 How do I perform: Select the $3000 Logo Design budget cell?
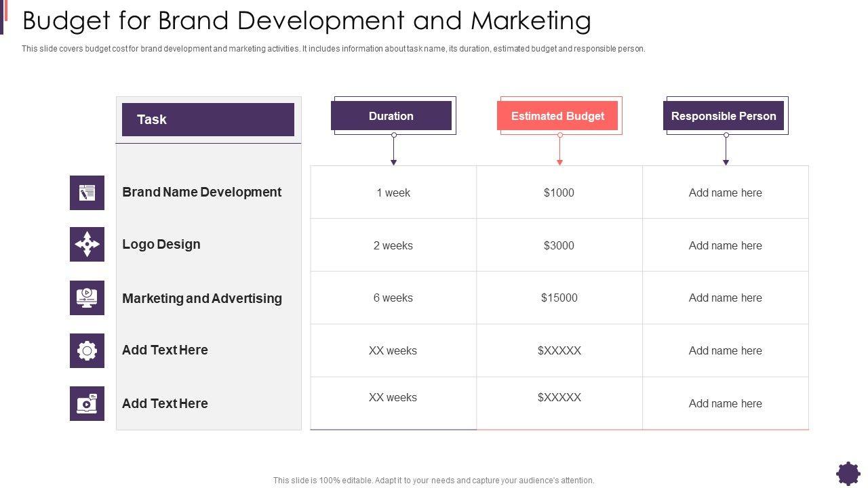[559, 245]
